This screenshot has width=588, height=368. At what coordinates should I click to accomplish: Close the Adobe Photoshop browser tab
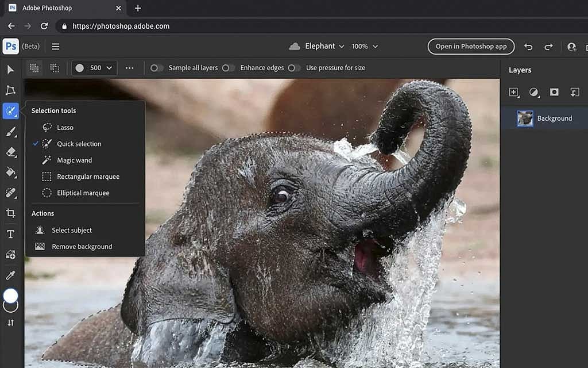[x=118, y=8]
